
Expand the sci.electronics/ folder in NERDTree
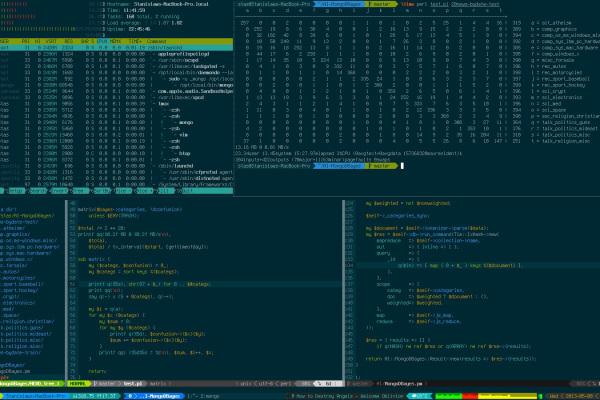click(17, 302)
